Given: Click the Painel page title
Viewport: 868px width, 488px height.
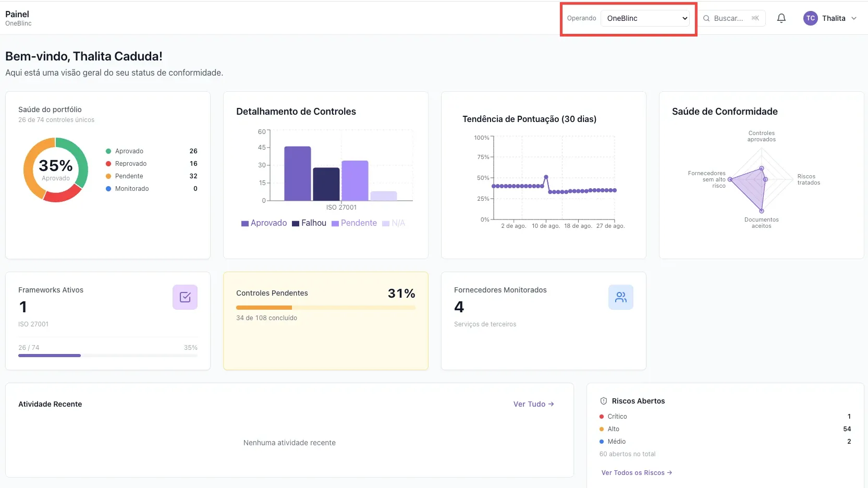Looking at the screenshot, I should (17, 14).
